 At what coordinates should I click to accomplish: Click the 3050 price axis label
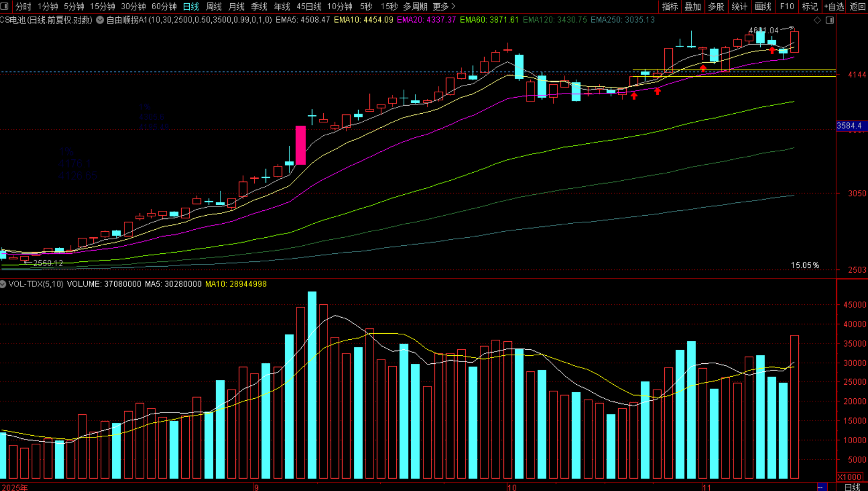pos(857,193)
